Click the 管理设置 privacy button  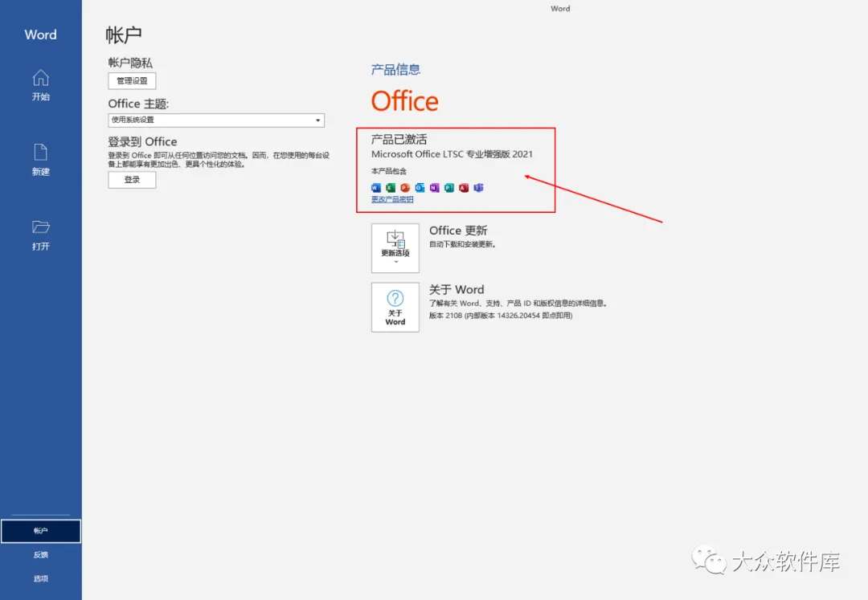(132, 81)
